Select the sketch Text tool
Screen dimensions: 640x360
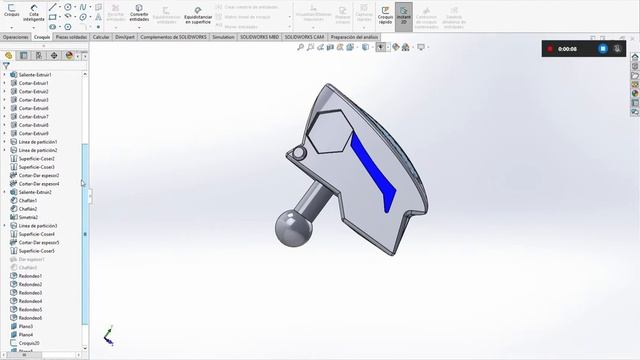(98, 17)
